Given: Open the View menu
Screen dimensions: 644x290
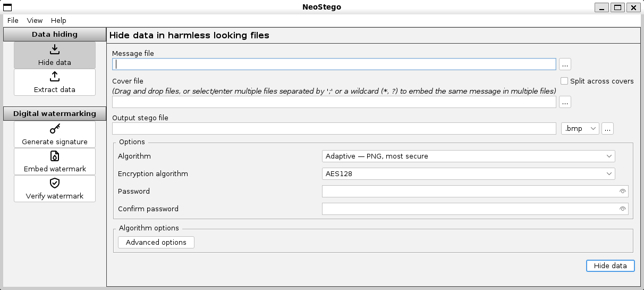Looking at the screenshot, I should [x=35, y=21].
